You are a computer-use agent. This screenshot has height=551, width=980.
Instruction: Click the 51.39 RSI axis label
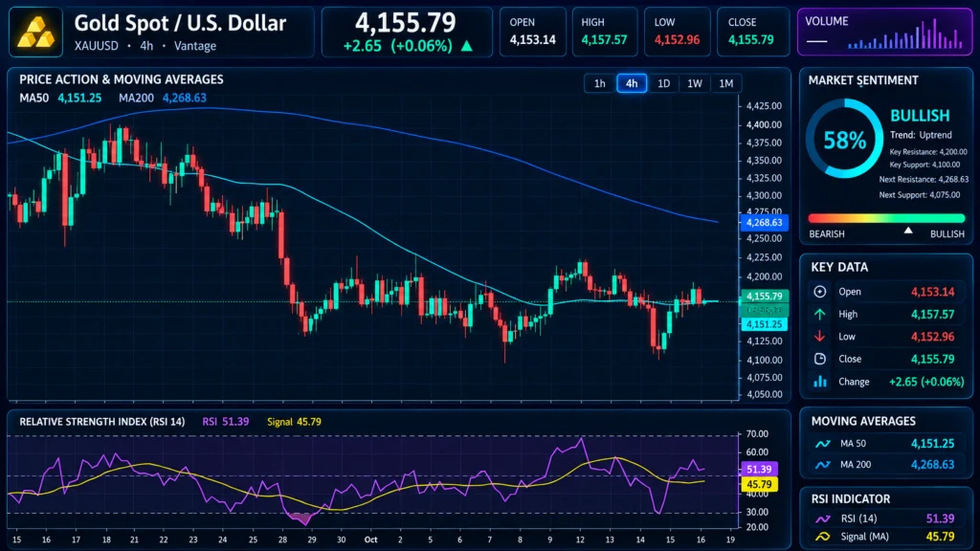[x=759, y=469]
